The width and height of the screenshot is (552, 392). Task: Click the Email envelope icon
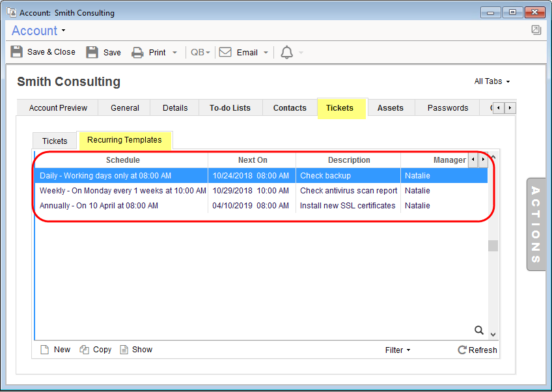pos(225,52)
